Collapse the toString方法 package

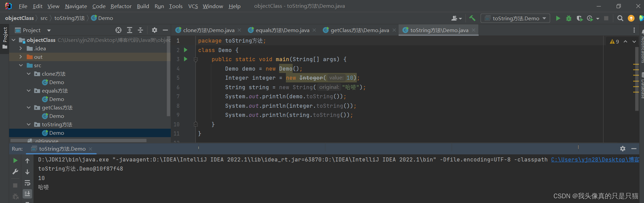pyautogui.click(x=29, y=124)
